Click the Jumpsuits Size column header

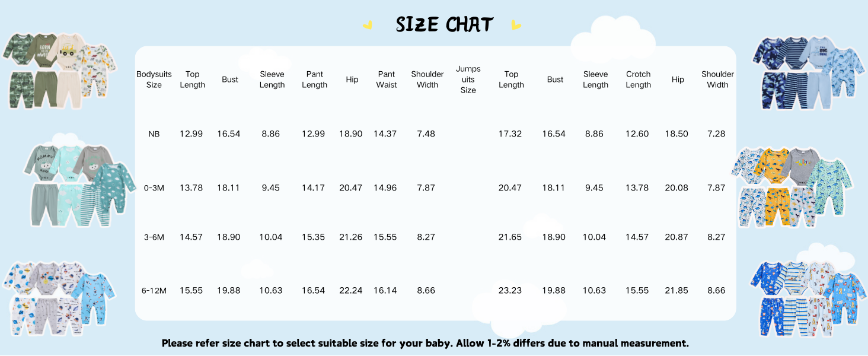(x=468, y=80)
